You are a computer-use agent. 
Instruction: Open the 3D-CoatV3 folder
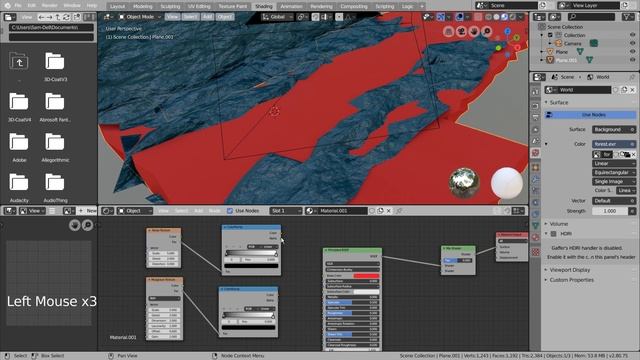pyautogui.click(x=55, y=67)
